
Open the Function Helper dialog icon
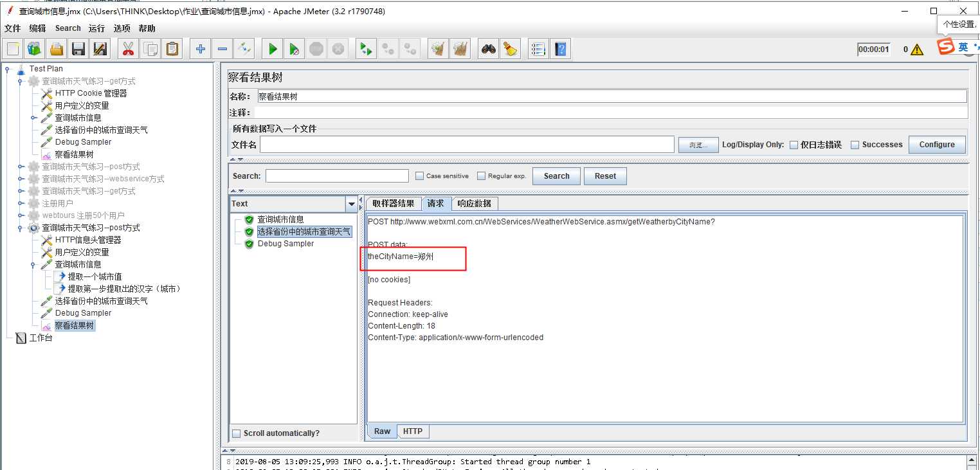point(539,49)
